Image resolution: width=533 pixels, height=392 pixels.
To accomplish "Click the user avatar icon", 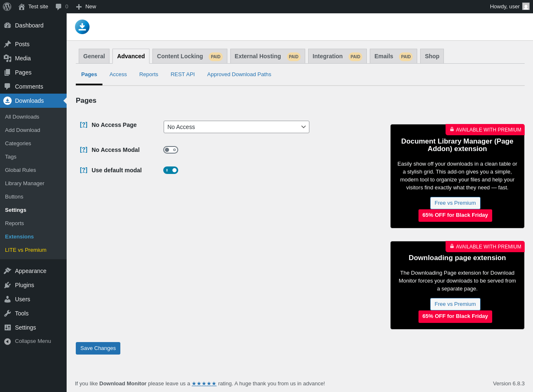I will (526, 6).
